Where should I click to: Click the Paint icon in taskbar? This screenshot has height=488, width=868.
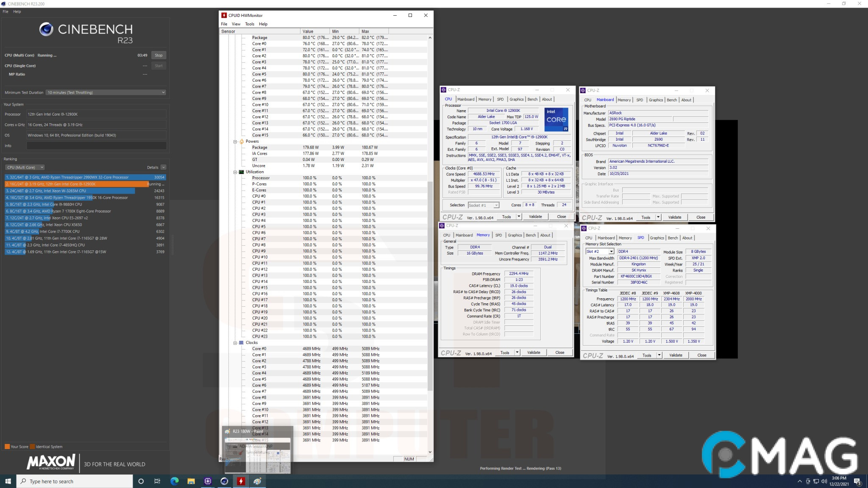[257, 481]
